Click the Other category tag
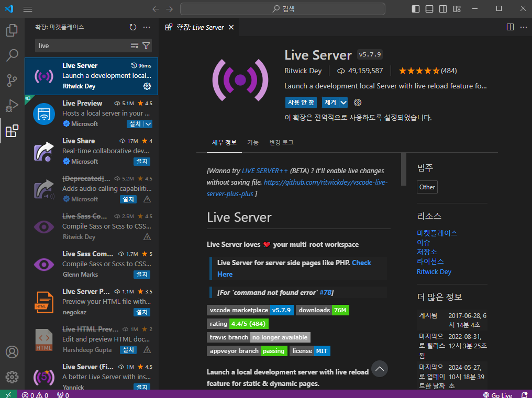Image resolution: width=532 pixels, height=398 pixels. tap(427, 187)
